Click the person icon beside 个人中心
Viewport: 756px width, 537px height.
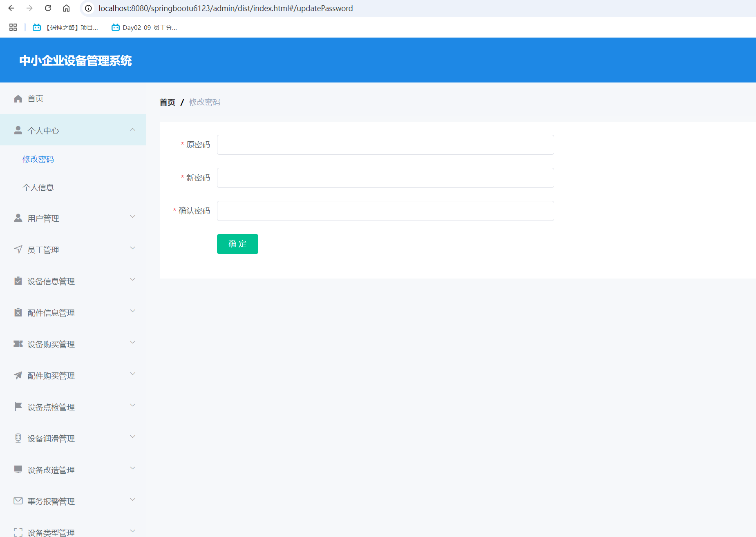(x=18, y=130)
